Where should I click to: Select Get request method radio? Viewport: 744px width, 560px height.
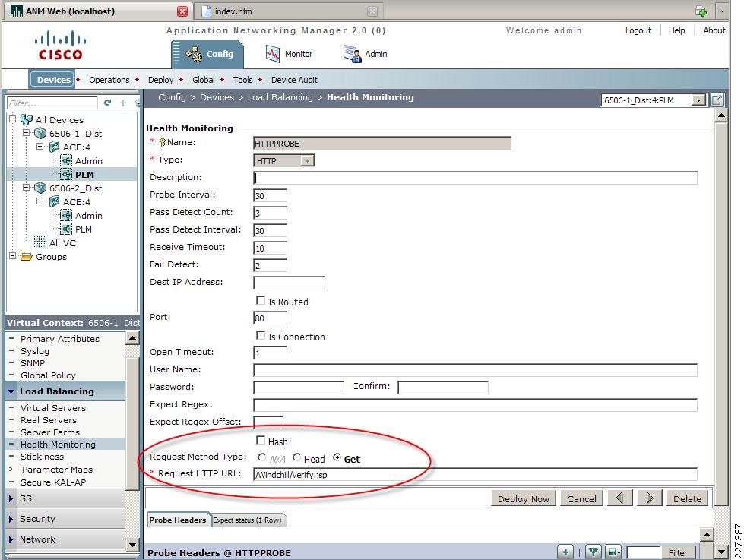337,457
